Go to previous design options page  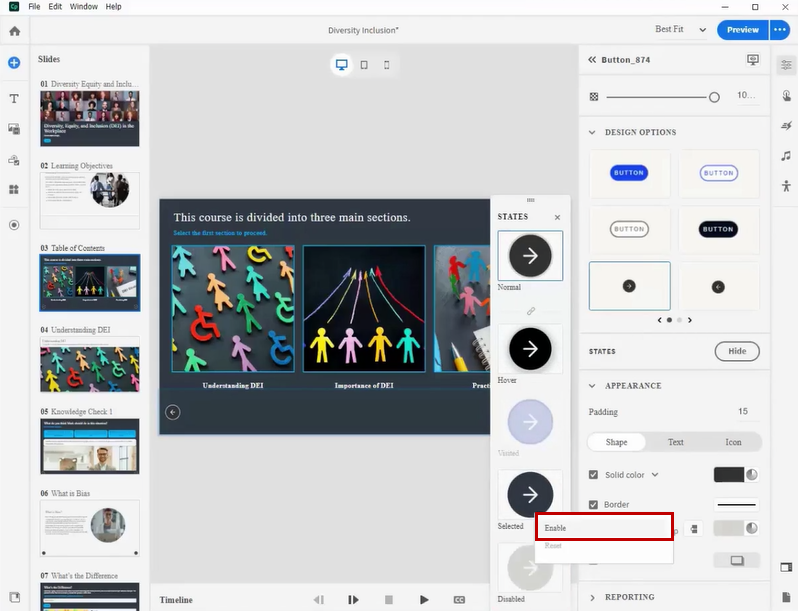660,320
